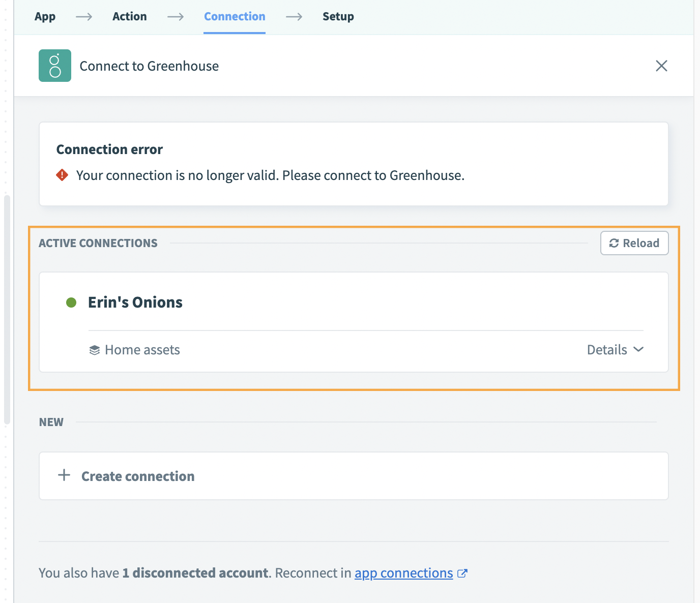Viewport: 700px width, 603px height.
Task: Click the red connection error warning icon
Action: tap(62, 175)
